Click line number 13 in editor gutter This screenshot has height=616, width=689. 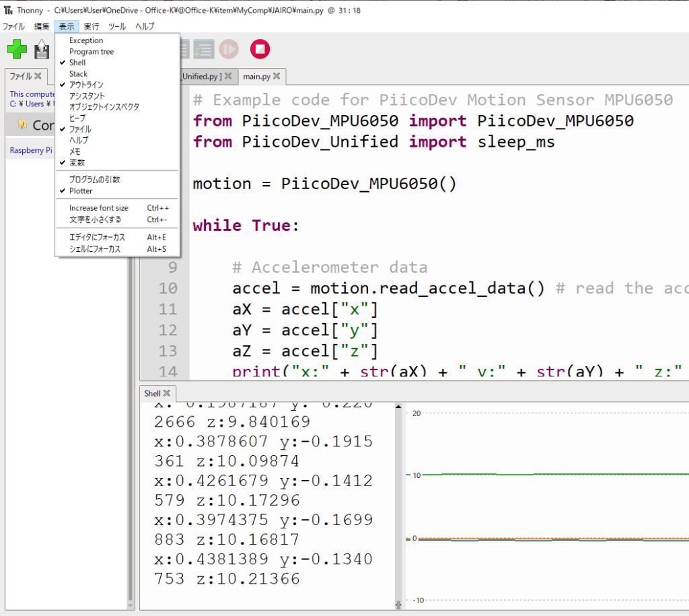click(x=168, y=351)
